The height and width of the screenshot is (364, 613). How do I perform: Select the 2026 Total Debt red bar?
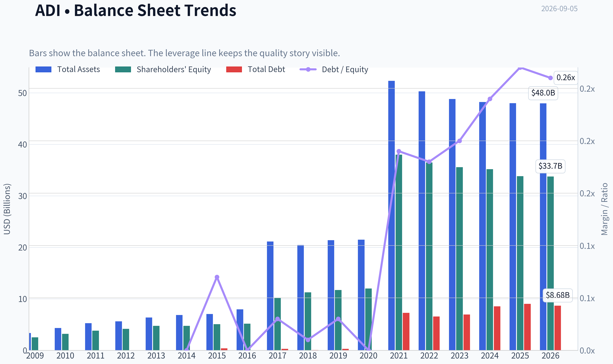coord(558,328)
